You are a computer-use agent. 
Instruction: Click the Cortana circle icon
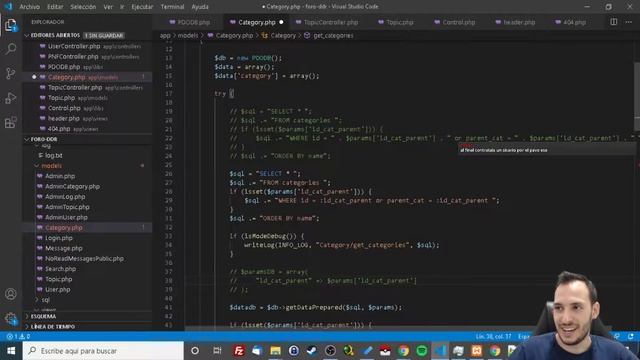pos(195,351)
